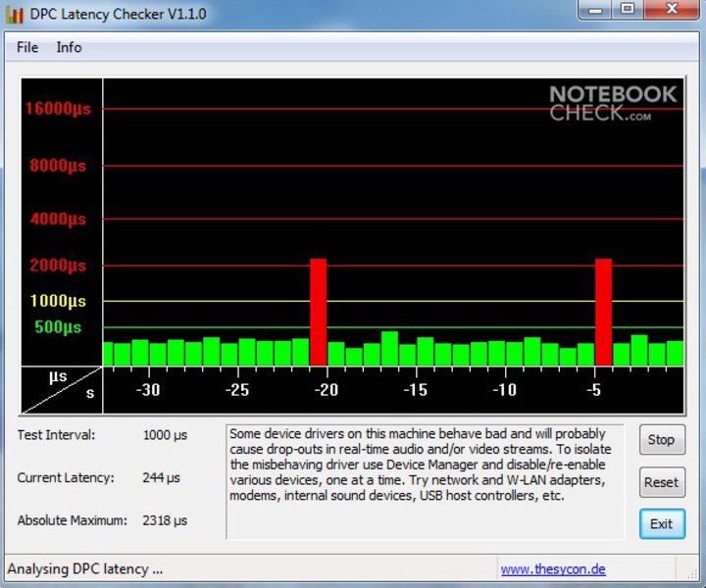The image size is (706, 588).
Task: Click the '-10' time axis label
Action: tap(504, 390)
